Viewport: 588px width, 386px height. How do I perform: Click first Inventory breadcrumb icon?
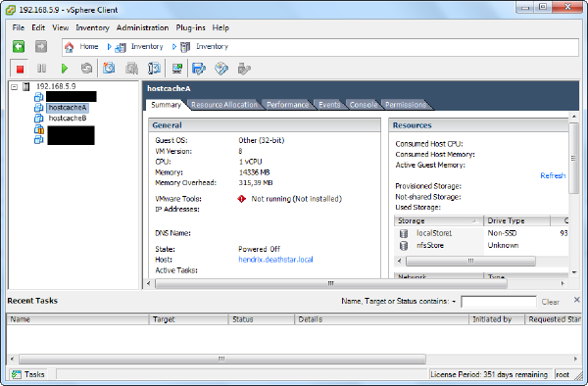click(121, 47)
